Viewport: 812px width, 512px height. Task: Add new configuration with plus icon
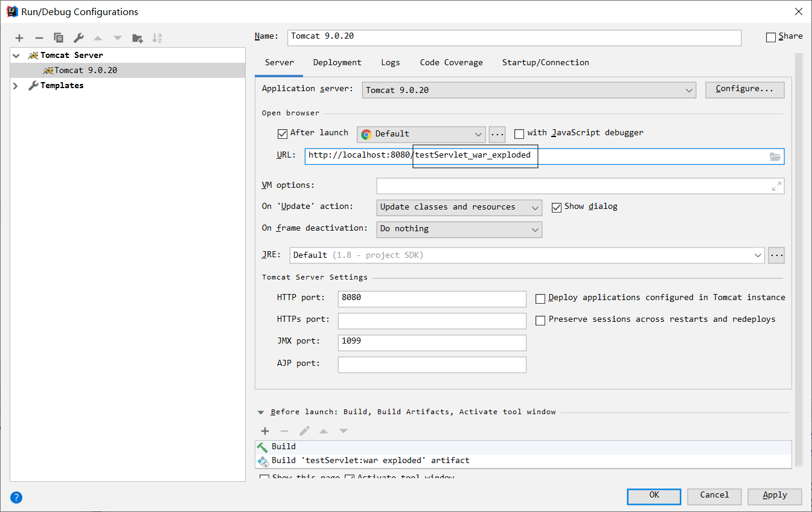[x=19, y=38]
